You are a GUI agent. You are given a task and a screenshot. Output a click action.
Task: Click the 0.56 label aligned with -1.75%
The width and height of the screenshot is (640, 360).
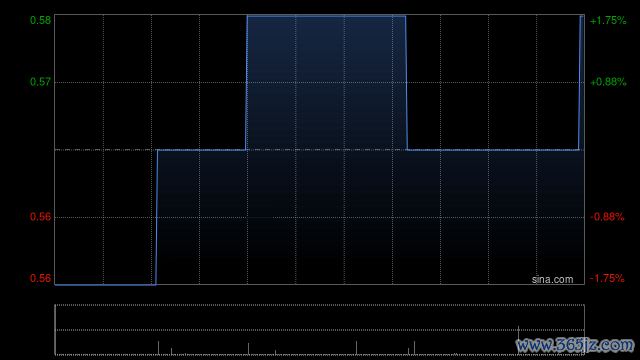click(x=40, y=278)
